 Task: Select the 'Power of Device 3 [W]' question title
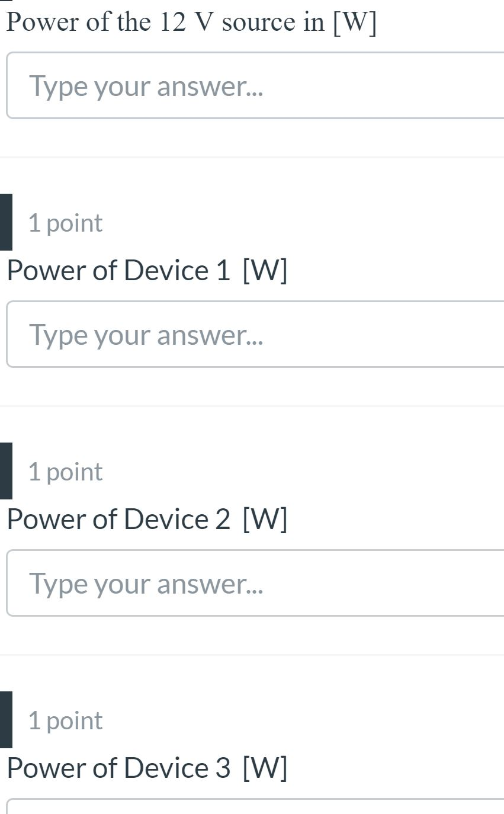[x=147, y=768]
